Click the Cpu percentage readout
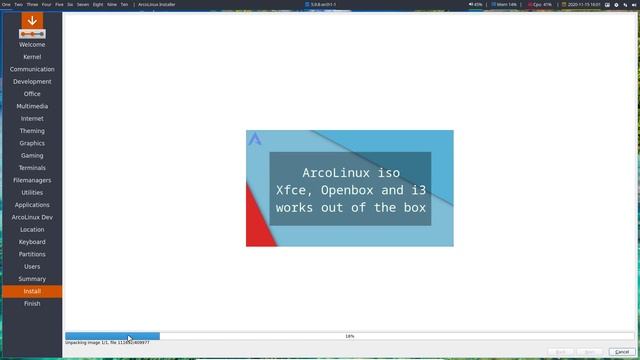This screenshot has height=360, width=640. click(542, 4)
